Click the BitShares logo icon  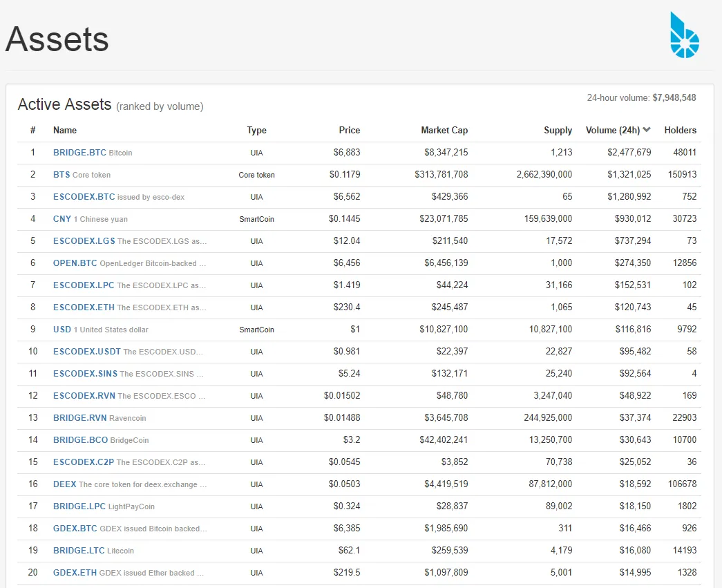coord(685,35)
